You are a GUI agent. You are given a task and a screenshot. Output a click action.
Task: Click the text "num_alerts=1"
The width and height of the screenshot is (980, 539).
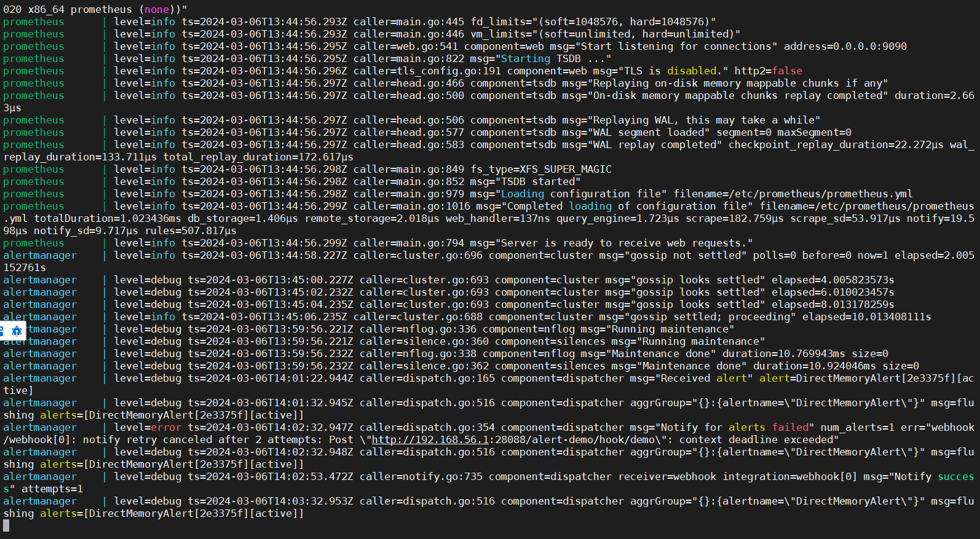coord(858,427)
